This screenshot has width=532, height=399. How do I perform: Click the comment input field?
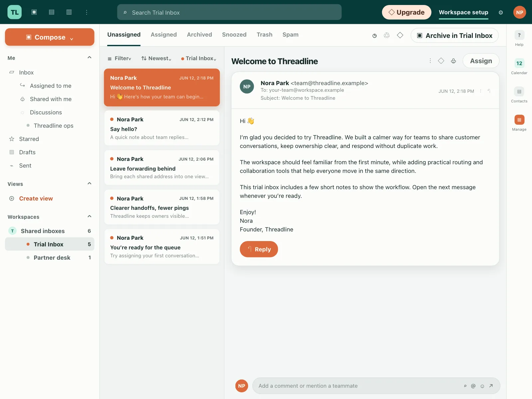click(376, 386)
